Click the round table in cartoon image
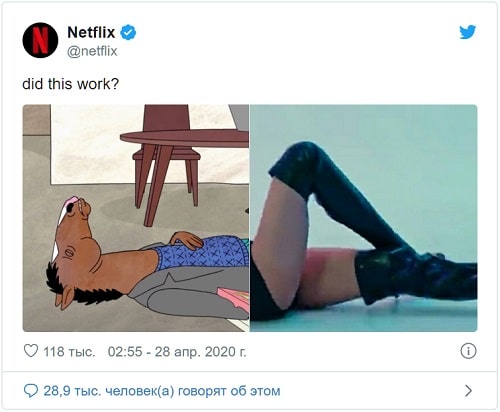The image size is (500, 412). click(184, 138)
